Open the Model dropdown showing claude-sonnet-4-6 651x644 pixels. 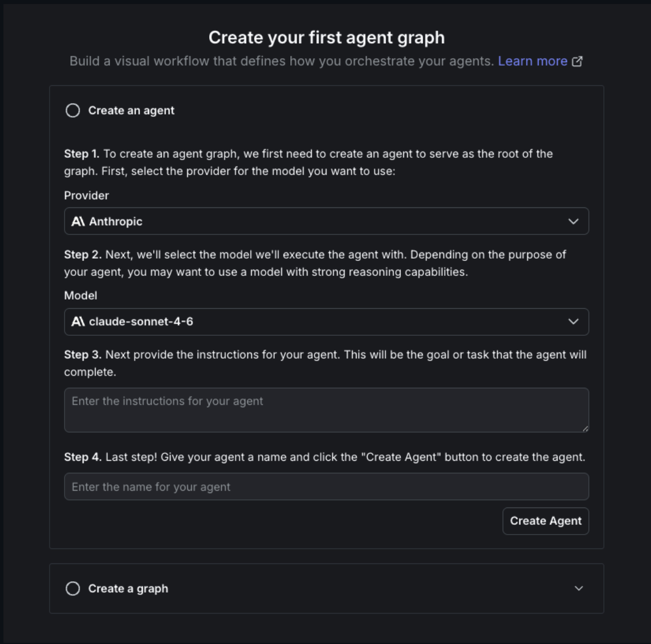pos(326,322)
